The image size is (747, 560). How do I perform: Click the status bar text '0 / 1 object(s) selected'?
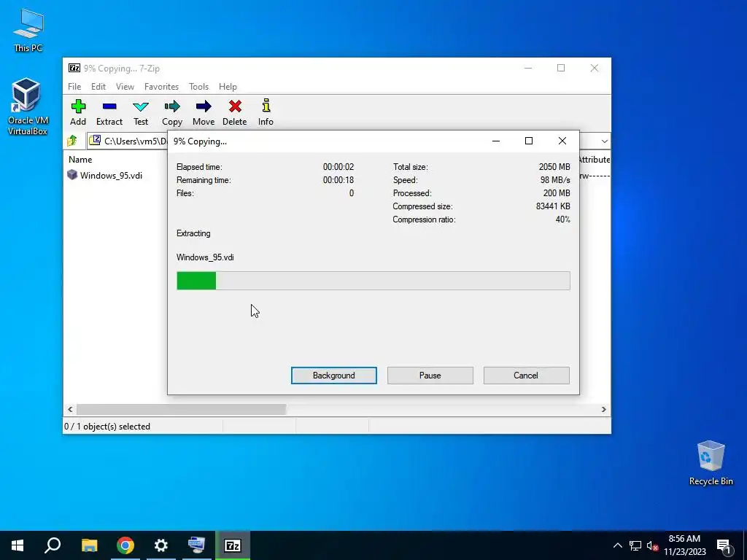click(107, 426)
